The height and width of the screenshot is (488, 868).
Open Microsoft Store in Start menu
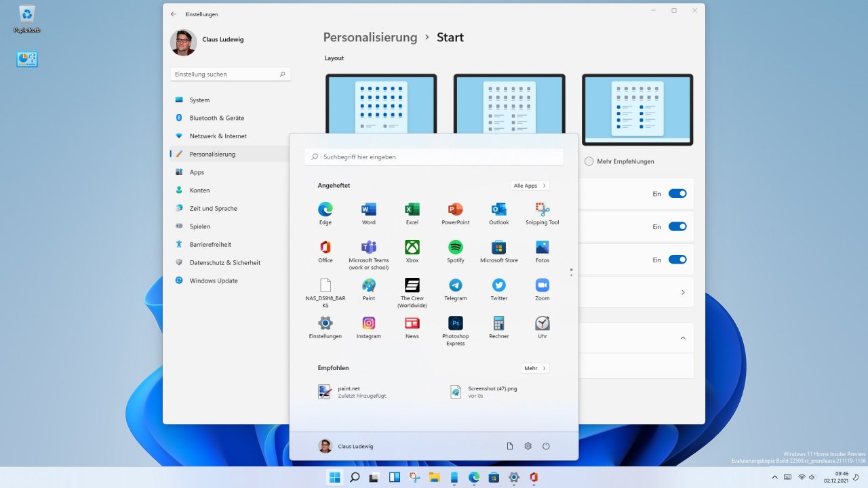(499, 251)
